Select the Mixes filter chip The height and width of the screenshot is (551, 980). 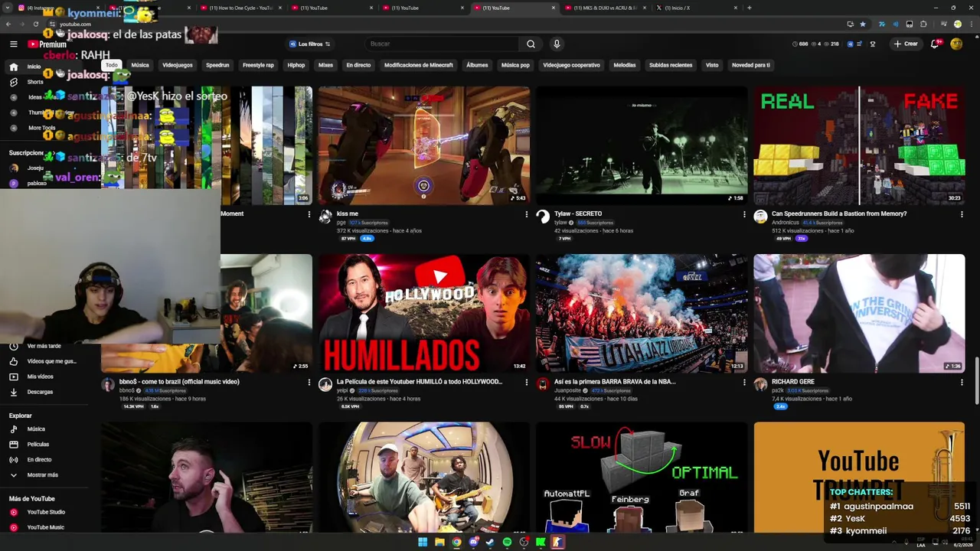pos(325,65)
